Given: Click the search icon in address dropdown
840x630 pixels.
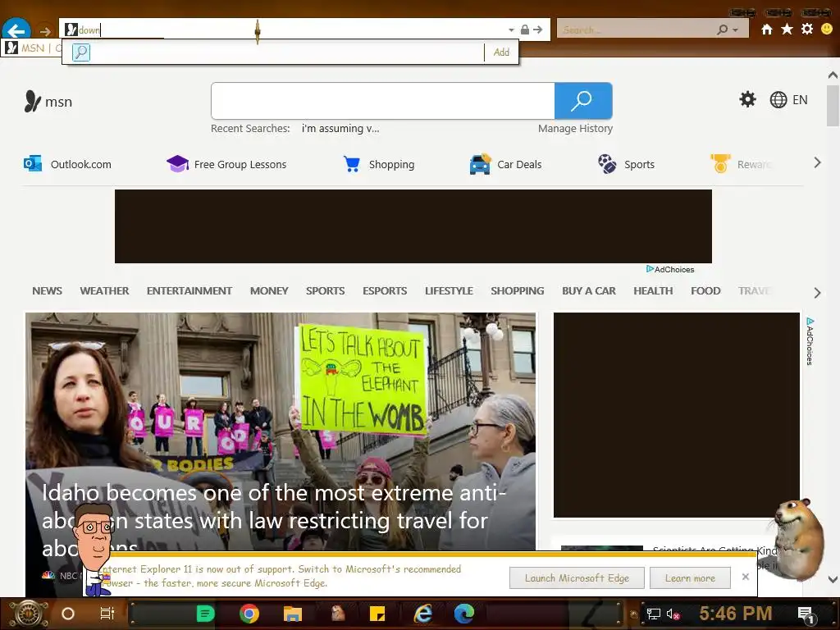Looking at the screenshot, I should click(81, 52).
